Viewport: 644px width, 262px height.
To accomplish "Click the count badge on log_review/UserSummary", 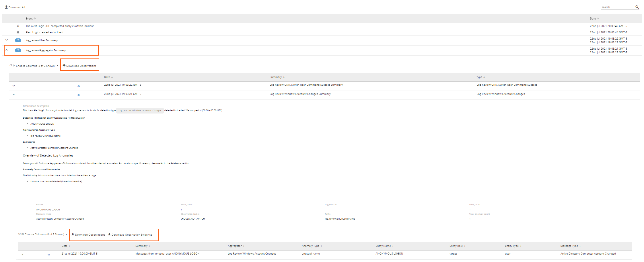I will 18,40.
